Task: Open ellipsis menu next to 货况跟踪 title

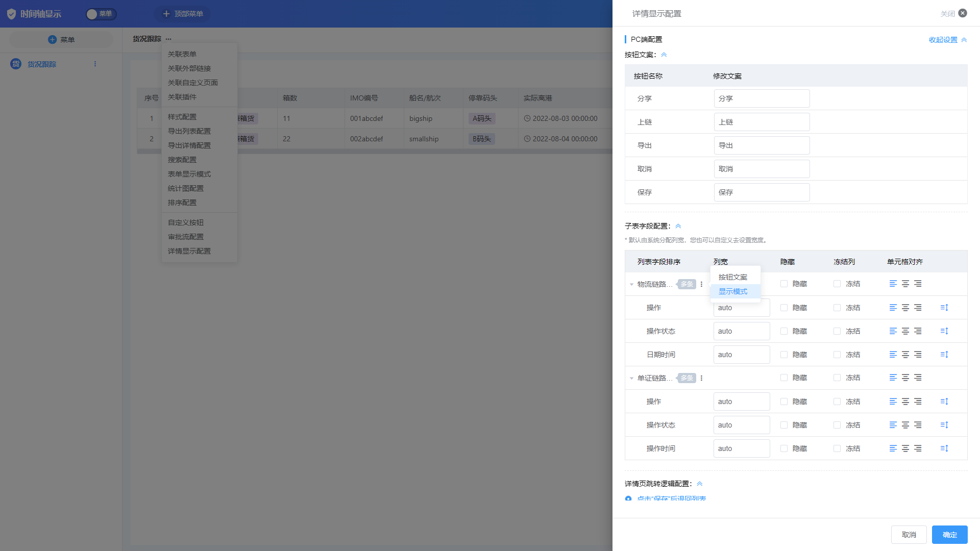Action: pos(168,39)
